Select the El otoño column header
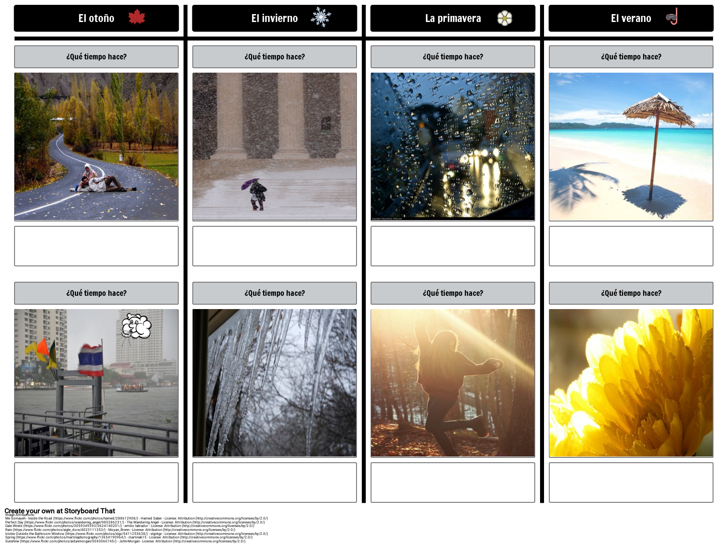Screen dimensions: 728x560 click(x=96, y=18)
